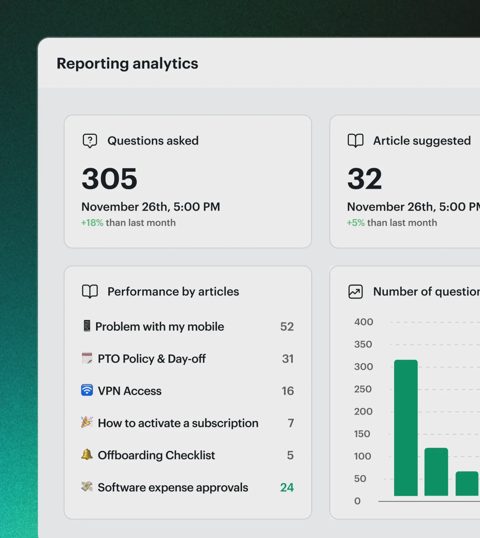Click the count 52 for Problem with my mobile

(287, 327)
